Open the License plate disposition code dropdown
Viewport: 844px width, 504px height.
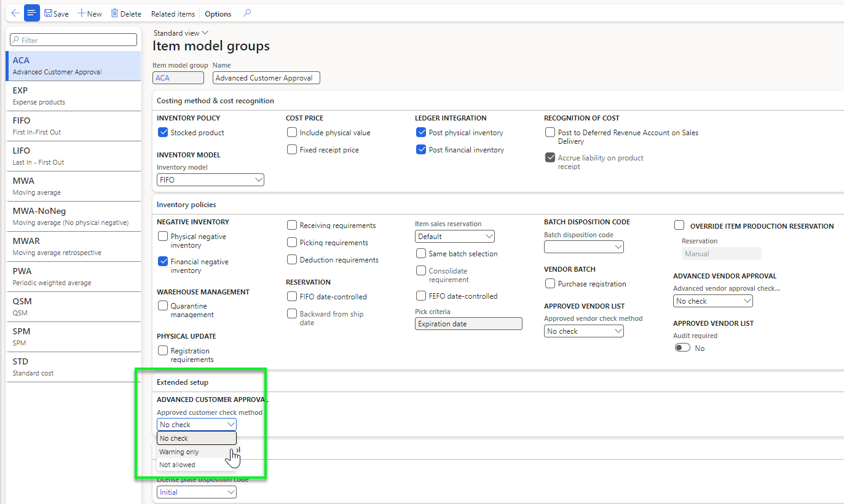pos(196,492)
